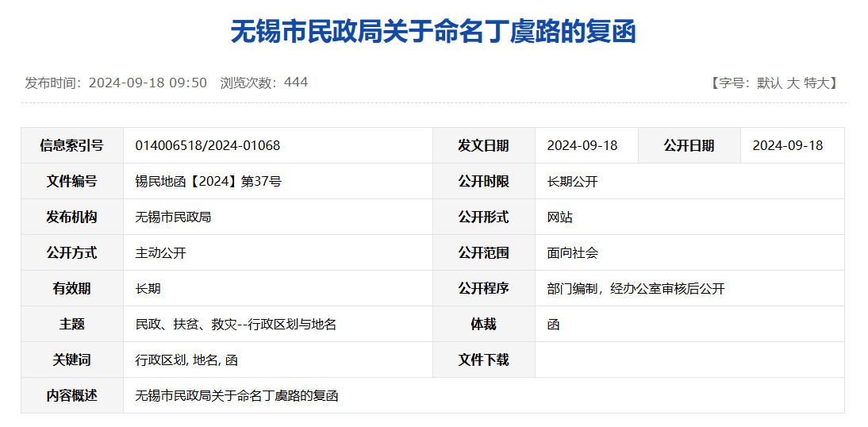
Task: Click the date beside 公开日期
Action: [x=787, y=146]
